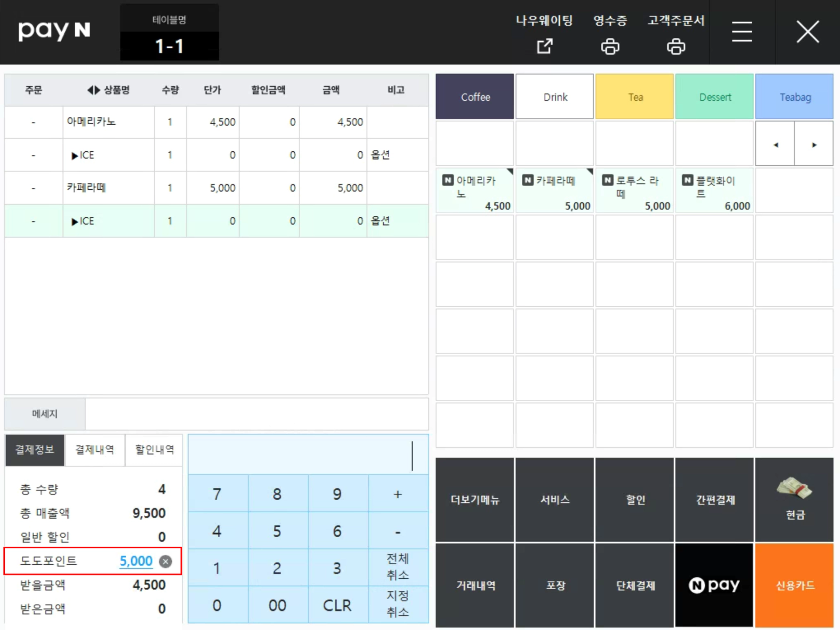The width and height of the screenshot is (840, 630).
Task: Remove the 도도포인트 5,000 points
Action: [x=165, y=561]
